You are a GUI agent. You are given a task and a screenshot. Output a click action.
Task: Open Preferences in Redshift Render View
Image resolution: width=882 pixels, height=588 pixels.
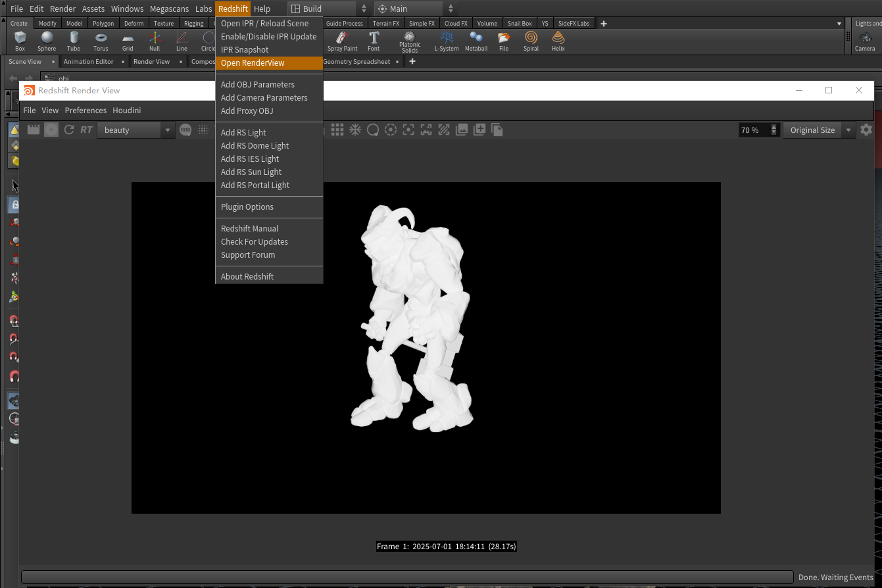tap(86, 110)
